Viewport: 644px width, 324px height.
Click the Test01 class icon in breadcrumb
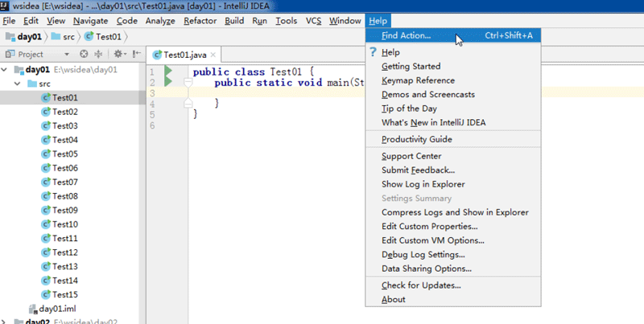click(x=89, y=36)
